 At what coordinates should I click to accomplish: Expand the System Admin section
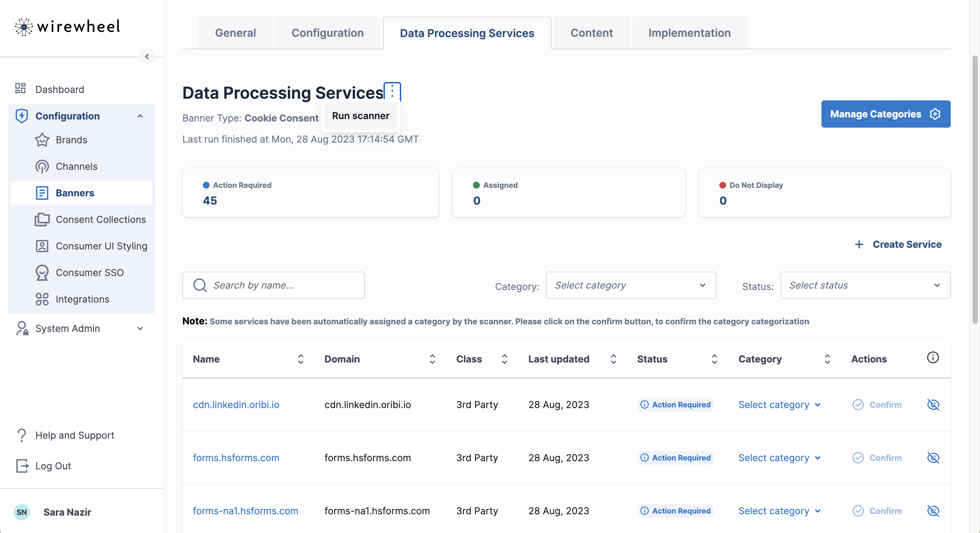tap(140, 328)
